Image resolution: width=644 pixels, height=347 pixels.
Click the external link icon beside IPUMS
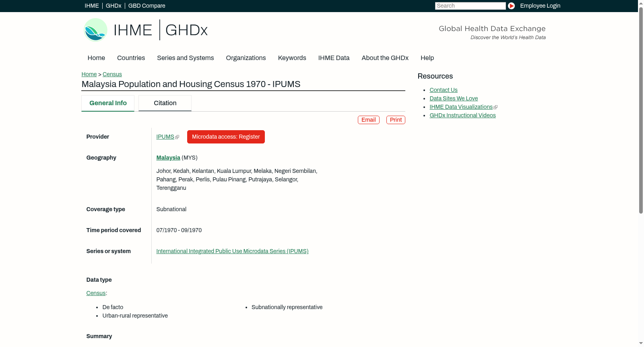pyautogui.click(x=177, y=137)
